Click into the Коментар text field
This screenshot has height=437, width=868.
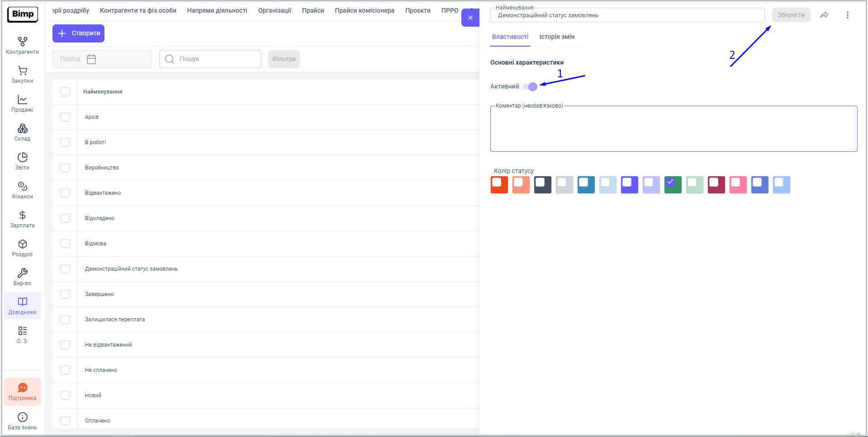coord(673,129)
